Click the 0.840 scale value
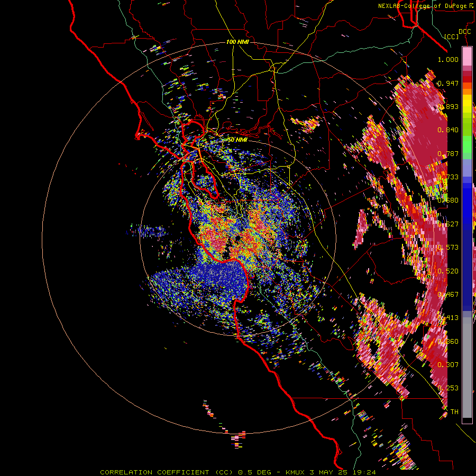 coord(448,130)
